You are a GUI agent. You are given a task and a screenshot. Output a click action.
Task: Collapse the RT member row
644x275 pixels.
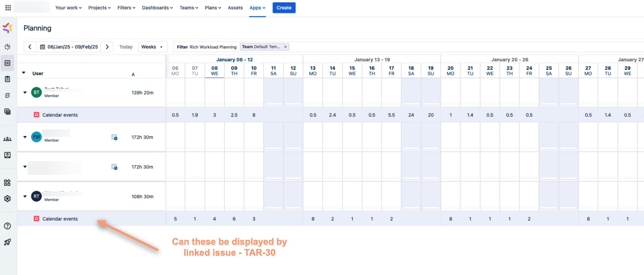point(25,196)
